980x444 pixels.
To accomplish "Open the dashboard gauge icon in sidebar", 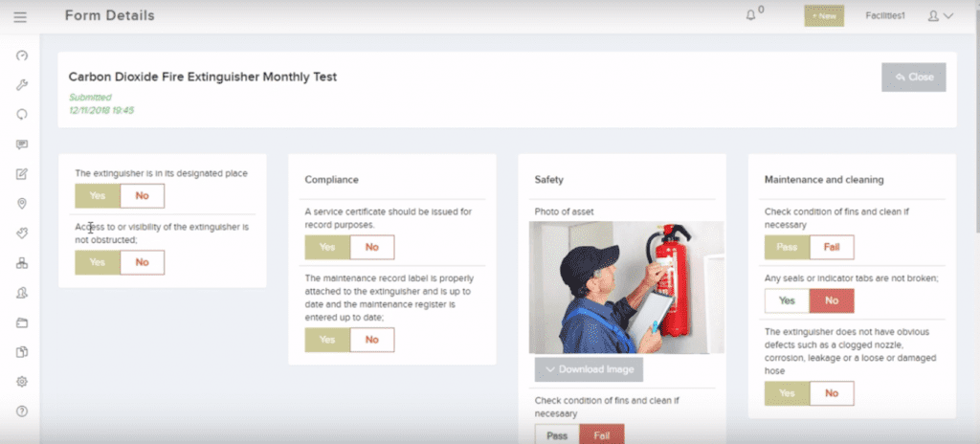I will pyautogui.click(x=22, y=55).
